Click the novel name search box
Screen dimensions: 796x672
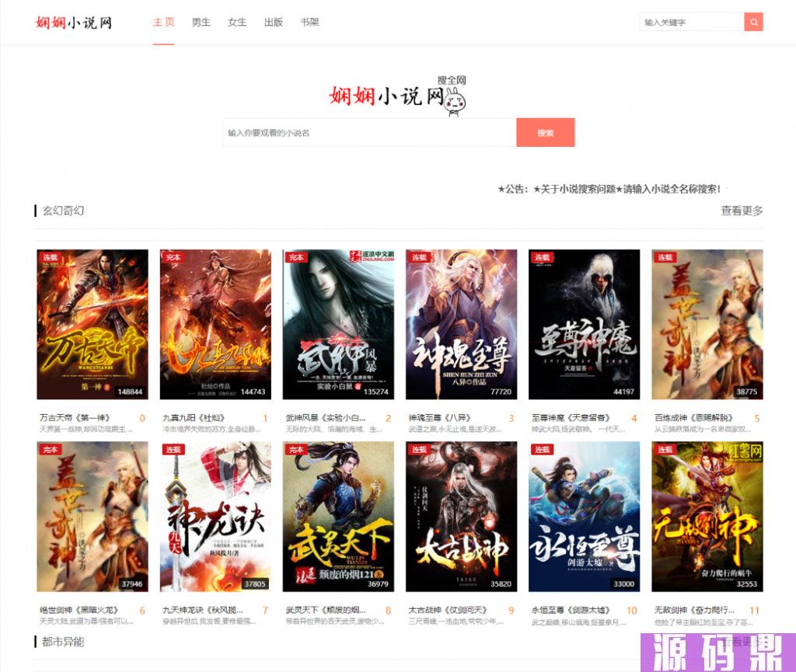369,132
